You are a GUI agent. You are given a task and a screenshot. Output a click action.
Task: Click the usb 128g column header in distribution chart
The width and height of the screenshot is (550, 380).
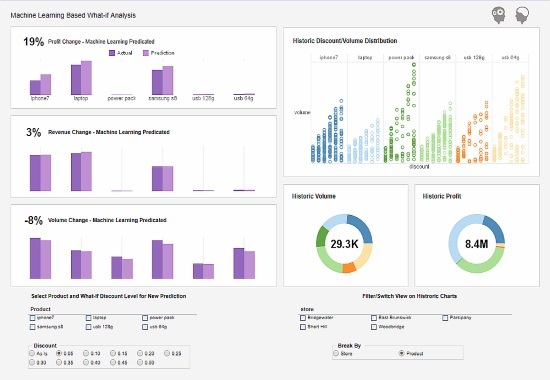(474, 58)
